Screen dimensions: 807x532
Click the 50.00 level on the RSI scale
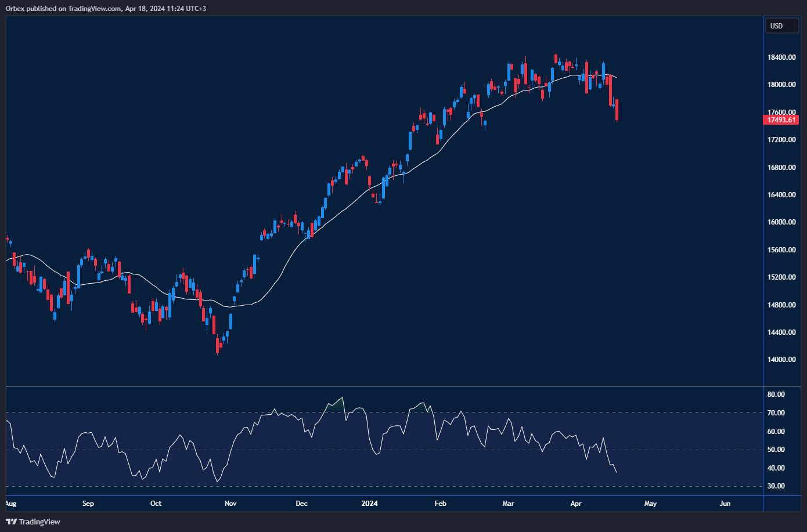776,450
